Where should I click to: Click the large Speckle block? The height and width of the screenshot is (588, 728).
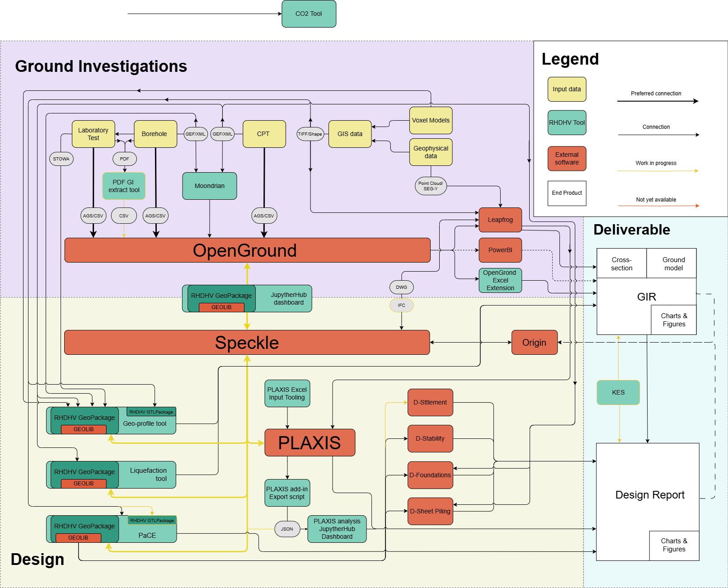(x=247, y=343)
